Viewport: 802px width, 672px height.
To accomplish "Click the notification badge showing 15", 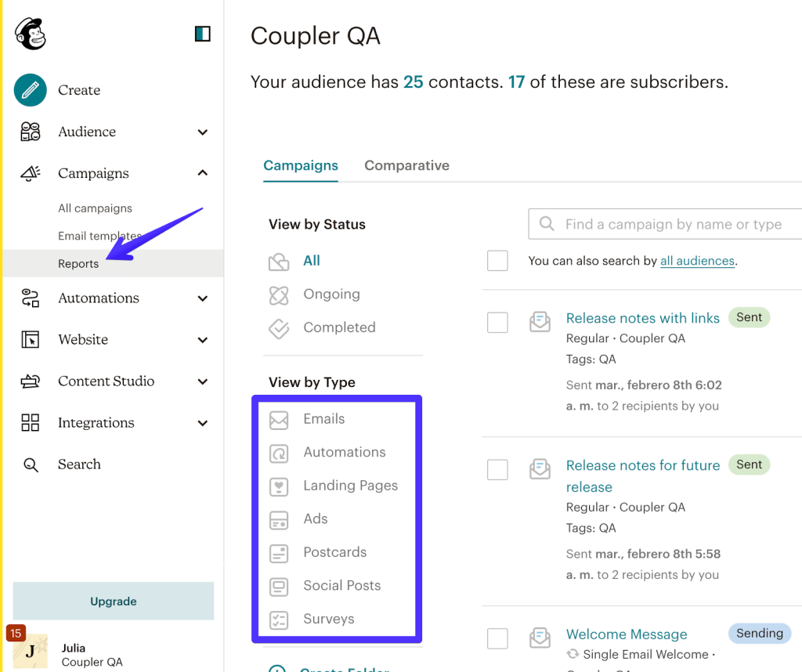I will (16, 632).
